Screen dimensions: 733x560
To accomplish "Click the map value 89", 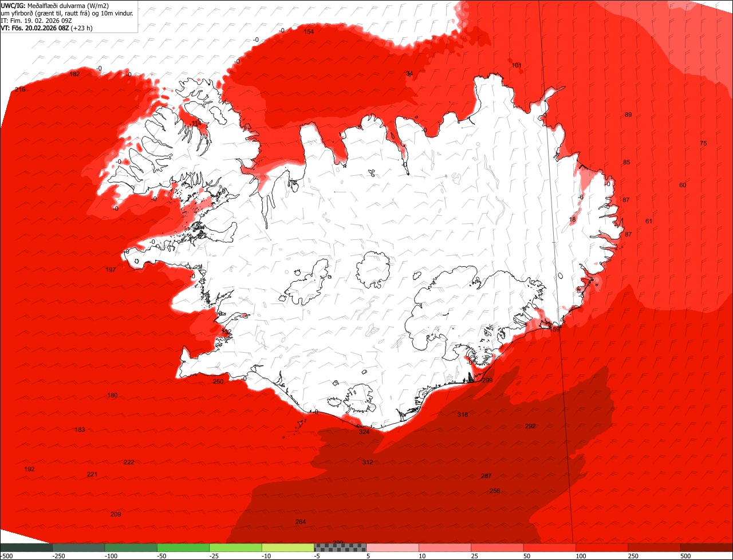I will (x=628, y=115).
